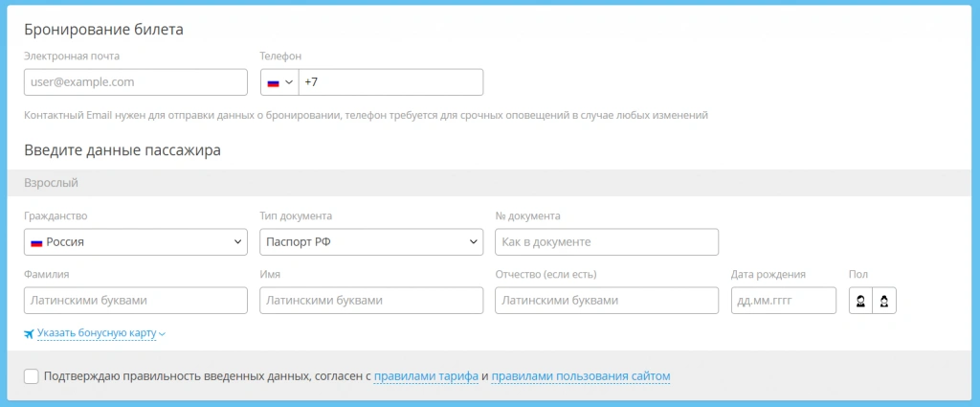Click the phone number field with +7
This screenshot has width=980, height=407.
(390, 82)
